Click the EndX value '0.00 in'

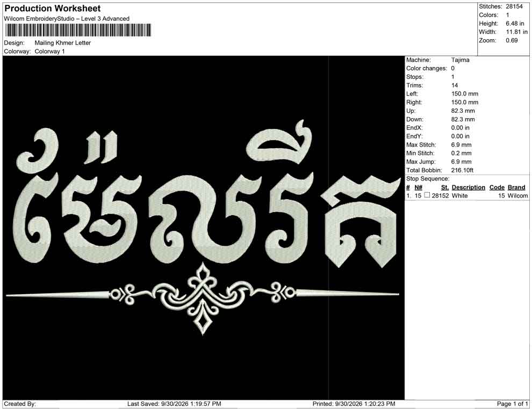461,128
